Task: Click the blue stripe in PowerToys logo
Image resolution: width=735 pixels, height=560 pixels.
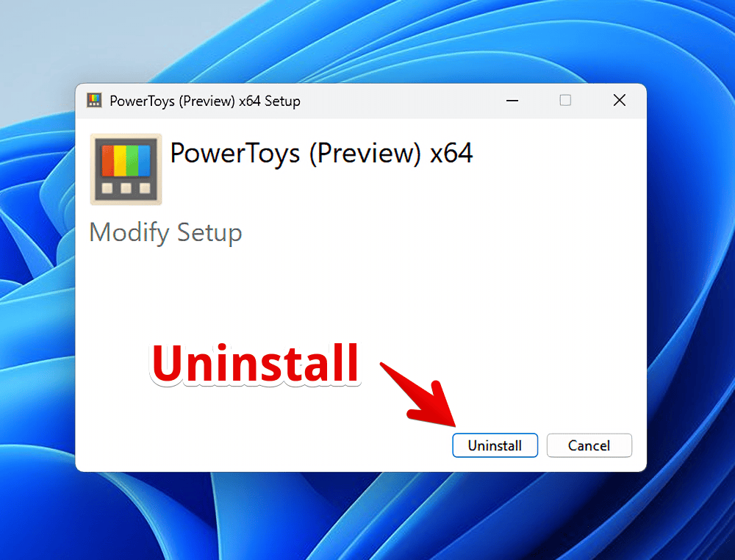Action: click(144, 161)
